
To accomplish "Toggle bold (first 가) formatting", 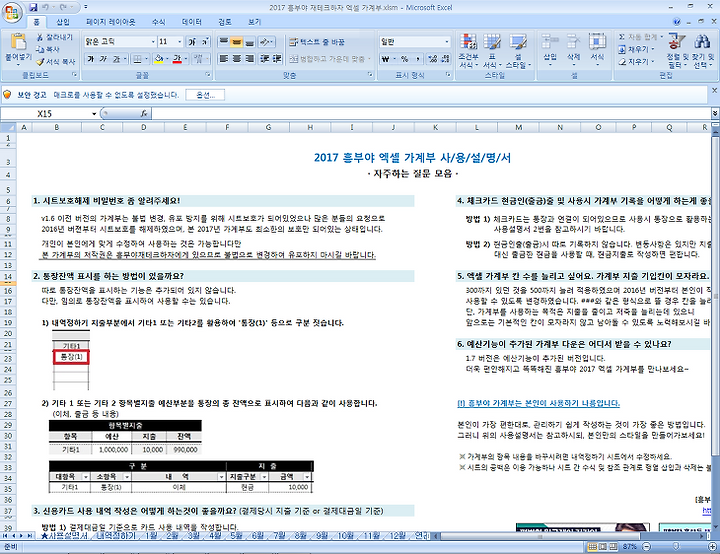I will coord(91,59).
